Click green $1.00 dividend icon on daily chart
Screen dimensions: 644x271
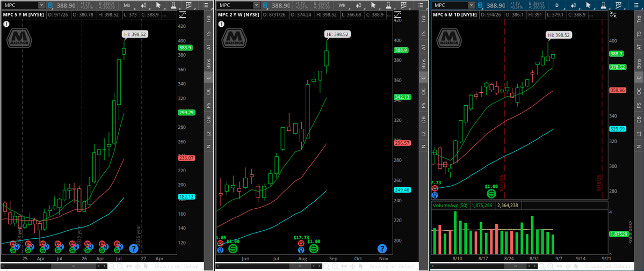(x=491, y=194)
